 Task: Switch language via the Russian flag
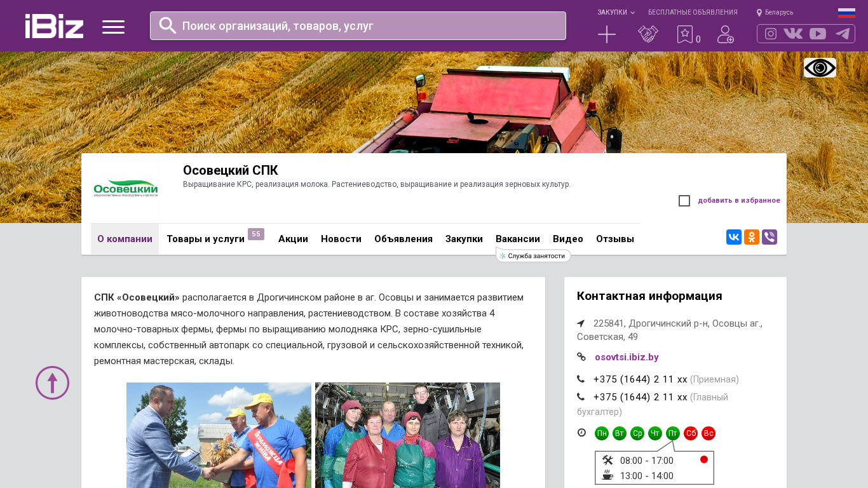point(846,13)
